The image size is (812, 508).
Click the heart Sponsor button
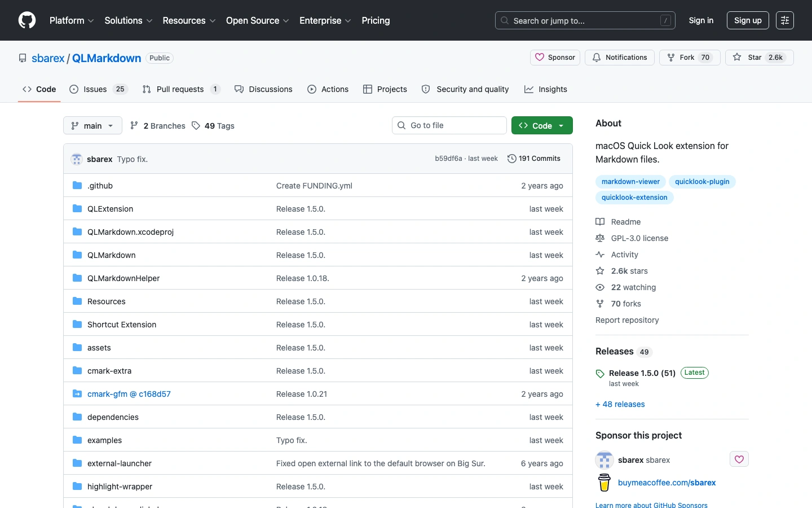555,58
